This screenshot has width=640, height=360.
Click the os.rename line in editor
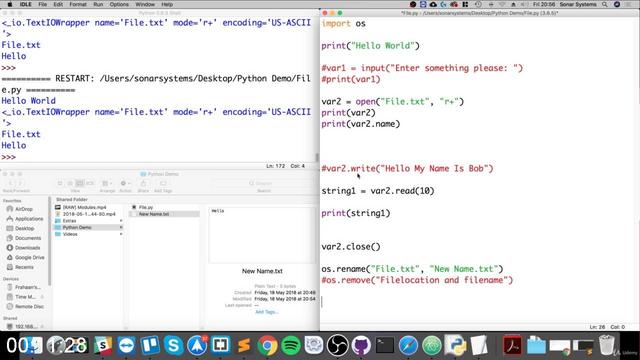[412, 269]
